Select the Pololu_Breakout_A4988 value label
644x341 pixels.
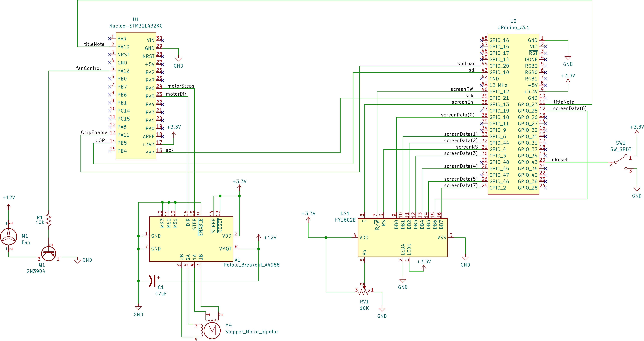tap(252, 265)
